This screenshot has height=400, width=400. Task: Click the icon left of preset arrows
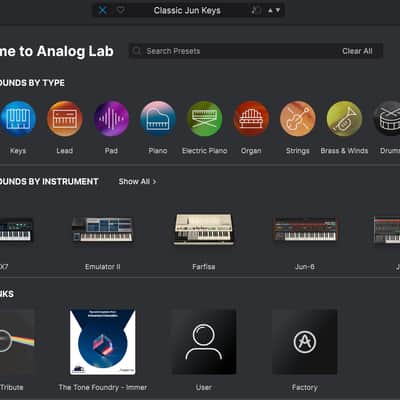click(x=256, y=10)
